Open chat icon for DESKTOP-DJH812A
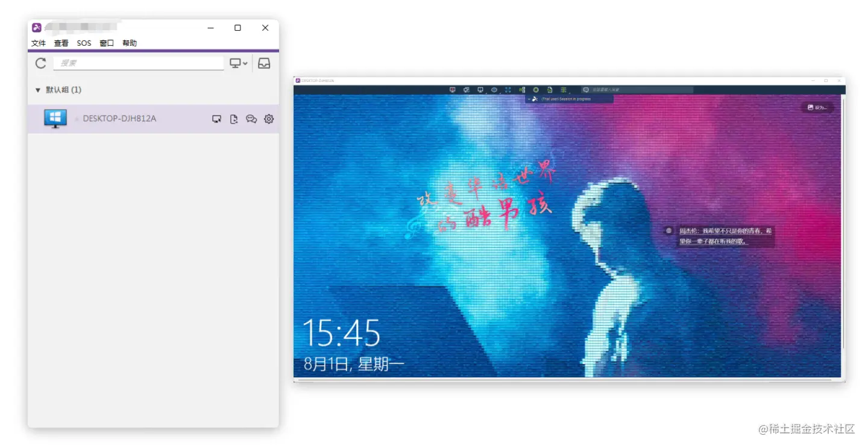This screenshot has width=868, height=448. (x=251, y=119)
